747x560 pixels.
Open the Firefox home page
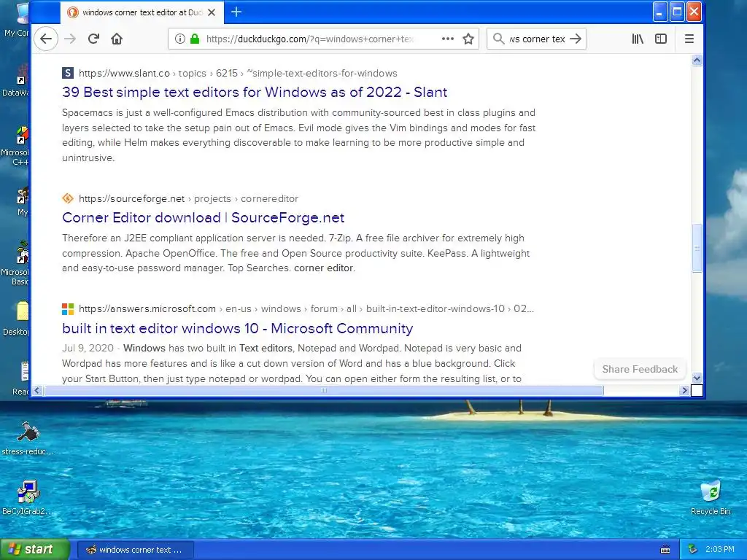click(117, 39)
